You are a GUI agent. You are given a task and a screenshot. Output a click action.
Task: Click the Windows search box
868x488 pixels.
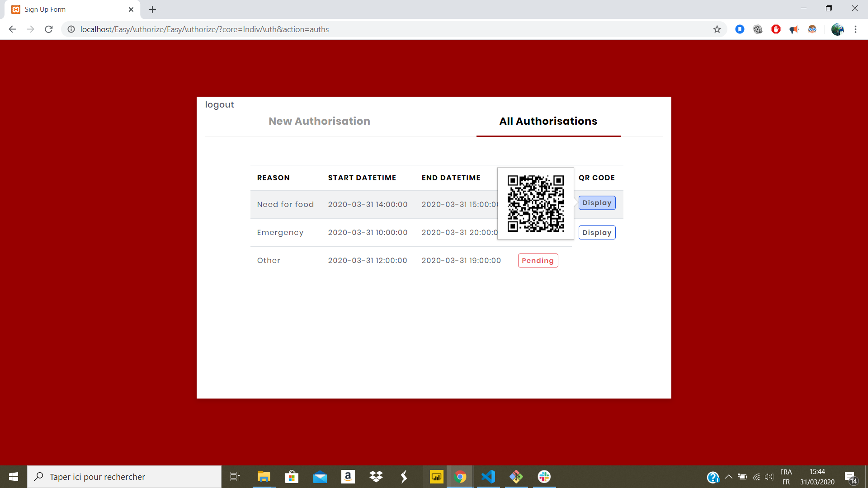tap(124, 477)
